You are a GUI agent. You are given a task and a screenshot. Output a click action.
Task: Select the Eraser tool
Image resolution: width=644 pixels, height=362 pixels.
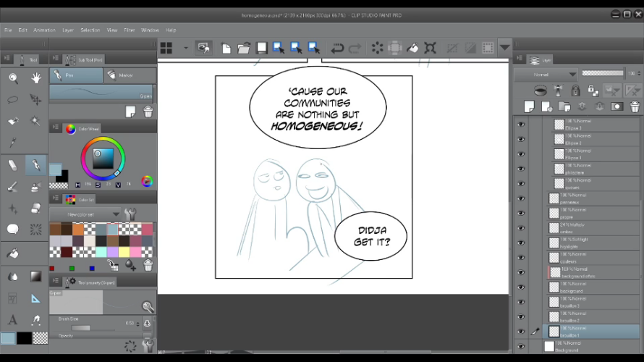pyautogui.click(x=13, y=165)
